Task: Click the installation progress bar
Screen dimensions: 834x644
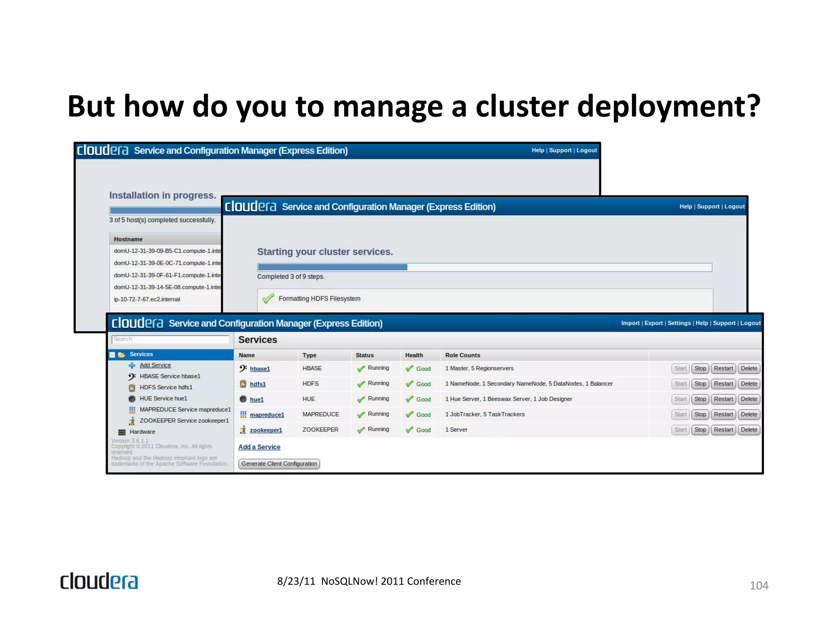Action: click(165, 210)
